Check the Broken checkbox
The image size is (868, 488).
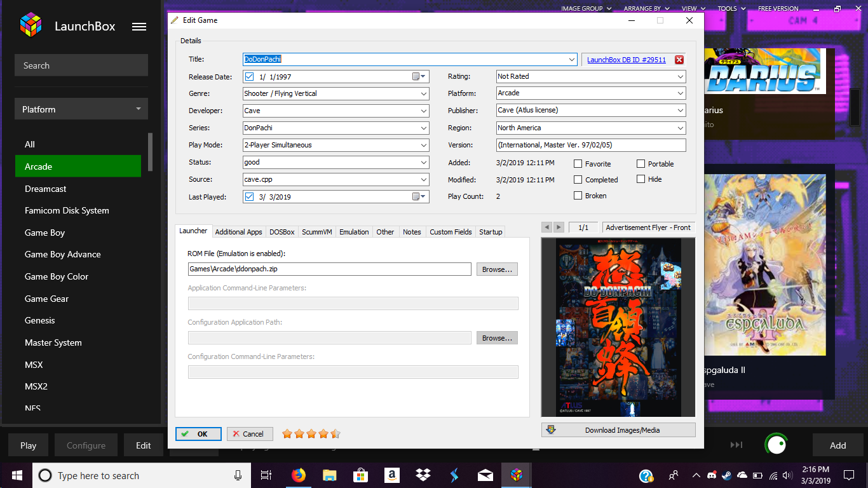[578, 196]
